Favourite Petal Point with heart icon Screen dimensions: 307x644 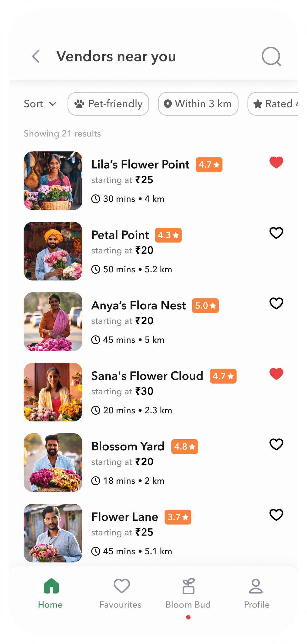click(x=277, y=233)
